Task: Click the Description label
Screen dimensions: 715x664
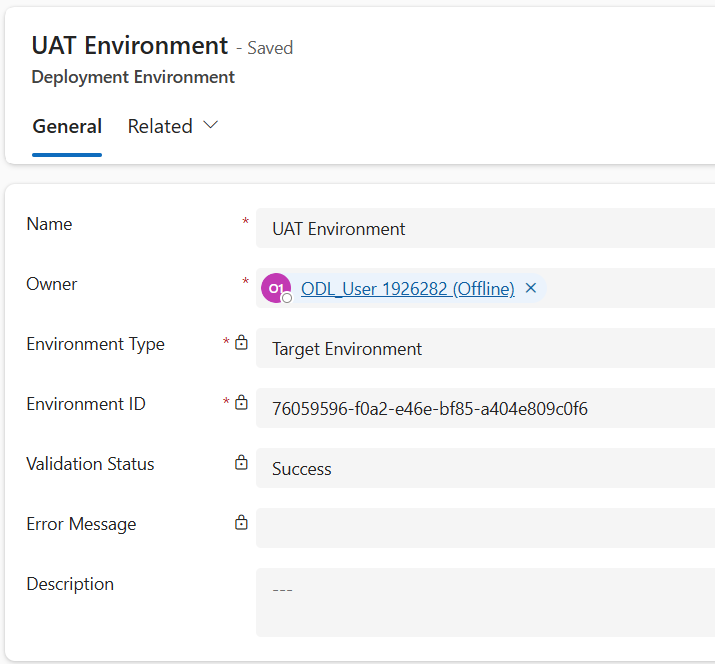Action: click(x=70, y=584)
